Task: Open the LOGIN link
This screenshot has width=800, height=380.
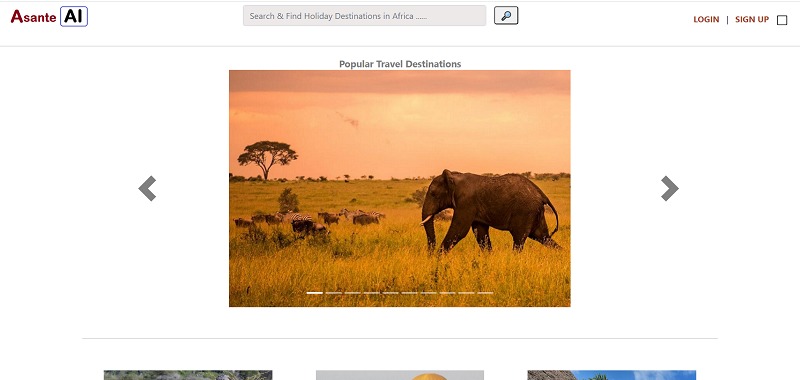Action: point(706,19)
